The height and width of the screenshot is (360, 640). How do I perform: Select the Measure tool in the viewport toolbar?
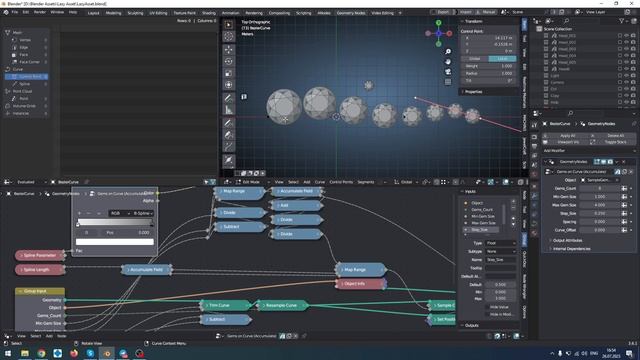pos(229,110)
